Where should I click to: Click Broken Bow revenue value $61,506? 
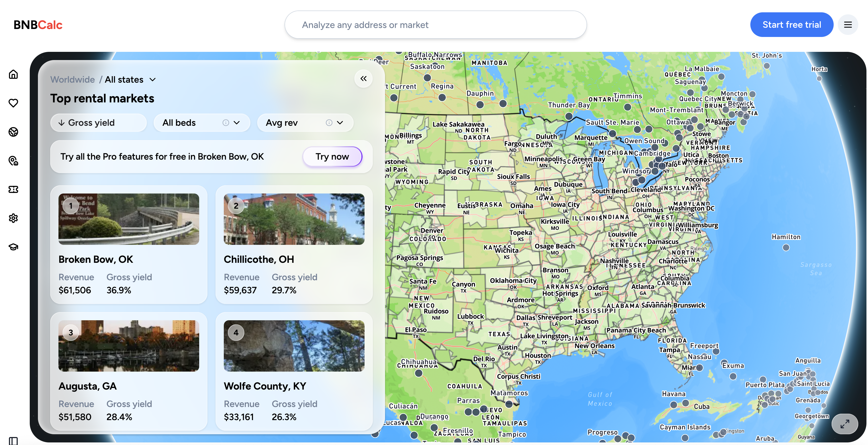[x=75, y=291]
